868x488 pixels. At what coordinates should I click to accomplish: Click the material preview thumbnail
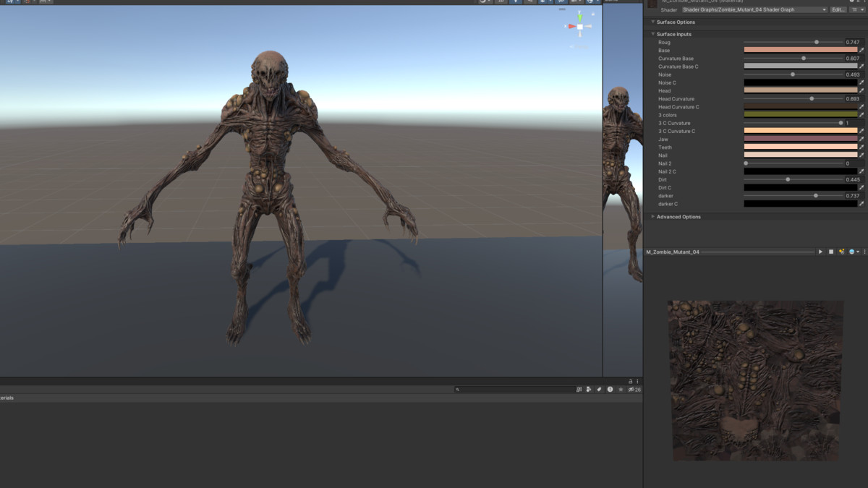pyautogui.click(x=755, y=380)
